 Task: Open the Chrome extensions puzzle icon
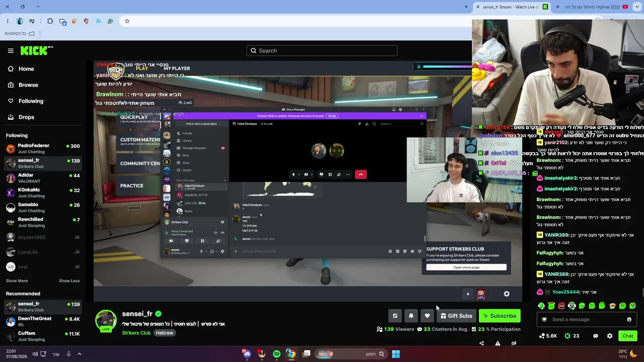(x=50, y=21)
